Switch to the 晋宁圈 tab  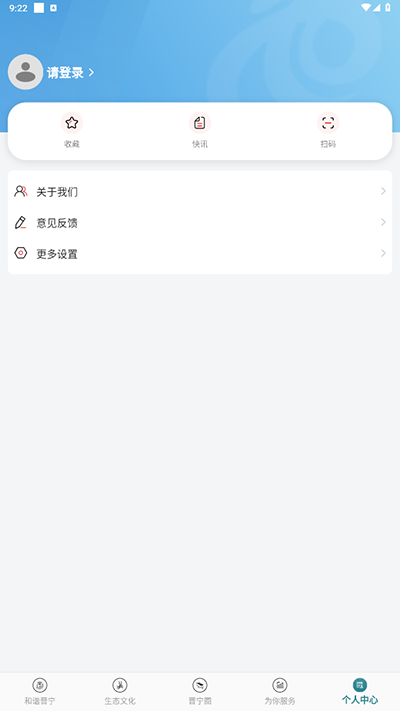200,691
